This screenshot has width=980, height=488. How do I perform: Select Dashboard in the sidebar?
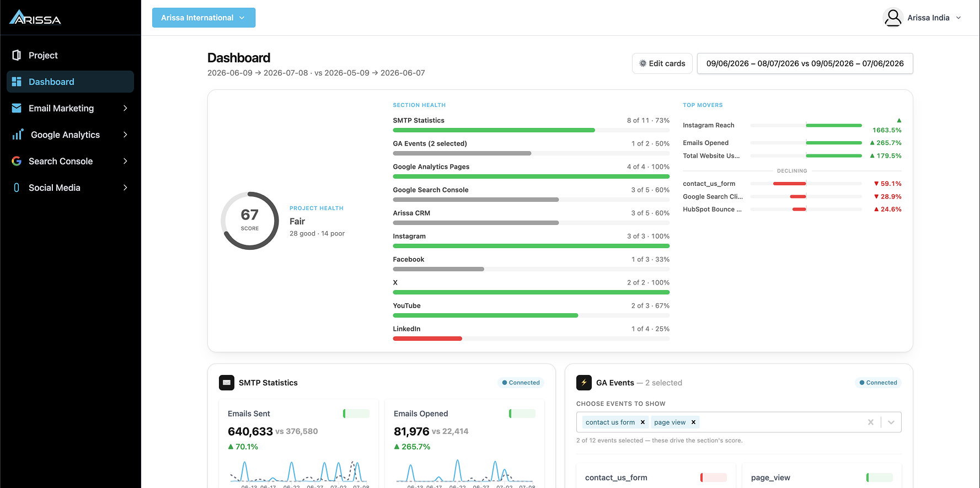[70, 82]
